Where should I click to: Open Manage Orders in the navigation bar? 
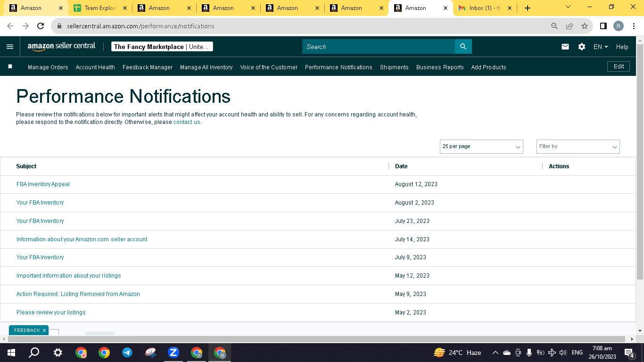(x=48, y=67)
